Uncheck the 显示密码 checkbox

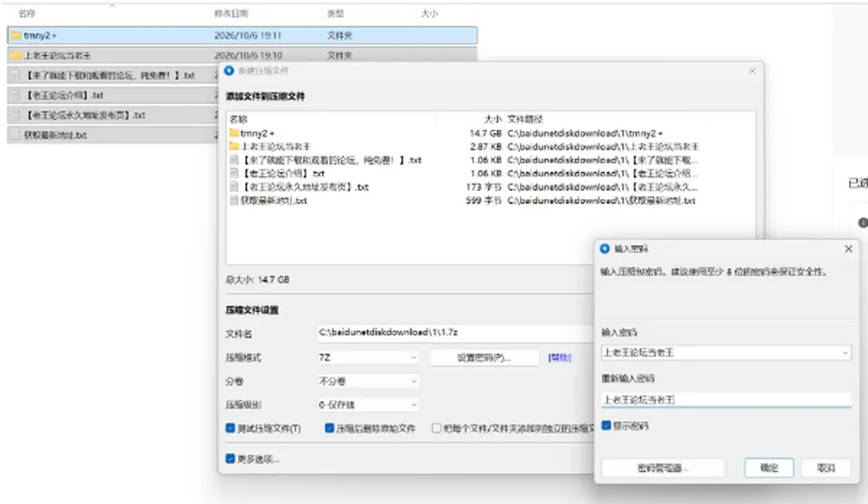click(x=606, y=425)
